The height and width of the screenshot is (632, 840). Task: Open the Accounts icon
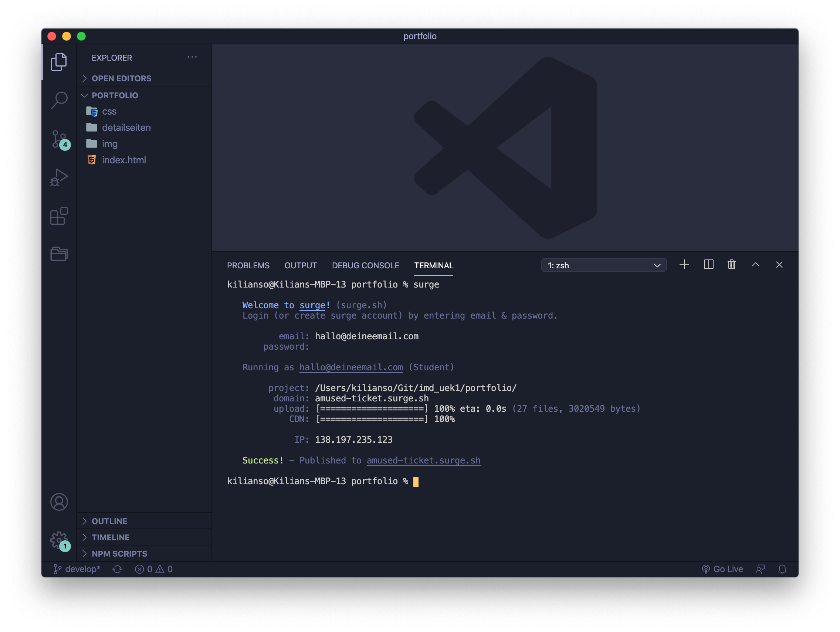[59, 502]
